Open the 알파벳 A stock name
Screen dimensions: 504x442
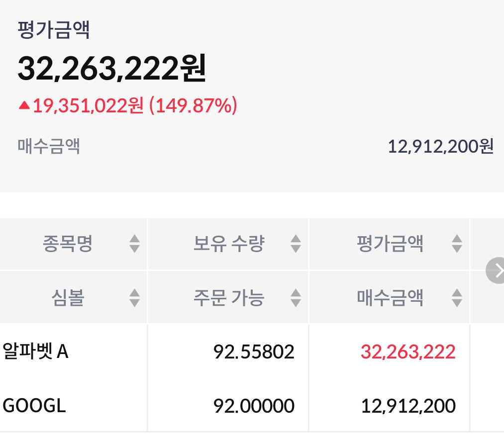click(x=36, y=352)
